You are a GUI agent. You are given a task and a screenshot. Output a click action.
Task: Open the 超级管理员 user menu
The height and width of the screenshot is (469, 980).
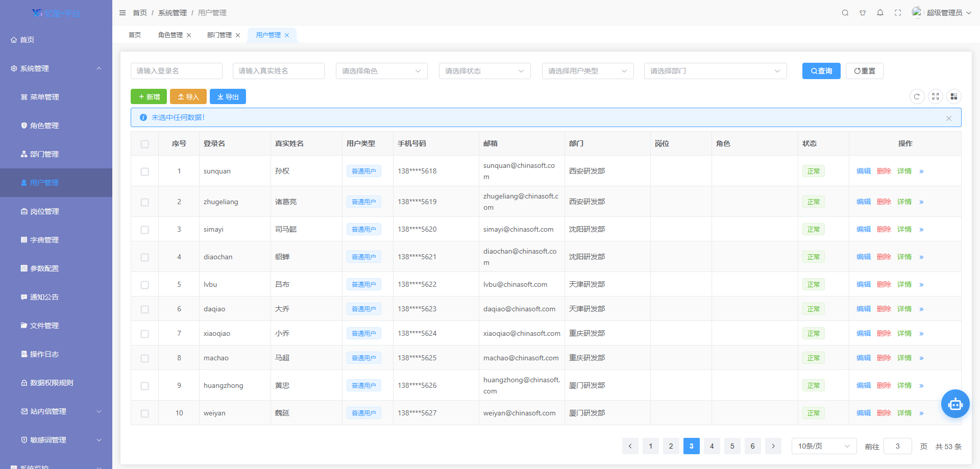942,13
